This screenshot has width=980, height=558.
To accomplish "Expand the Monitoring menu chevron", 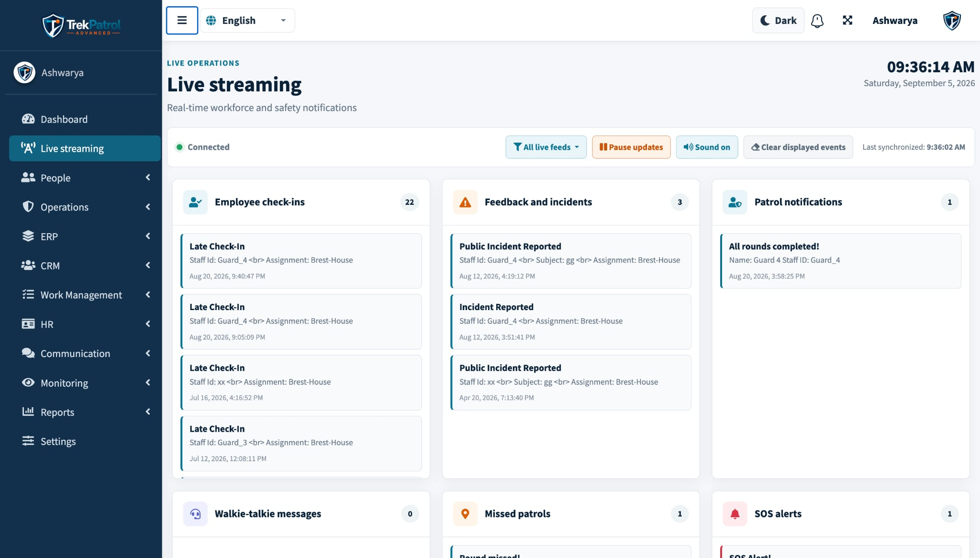I will 148,382.
